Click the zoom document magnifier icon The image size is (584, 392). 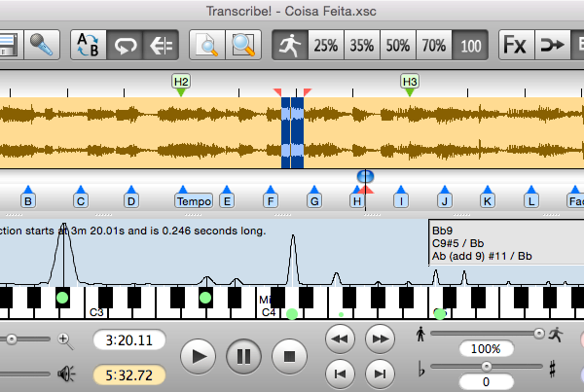coord(207,45)
